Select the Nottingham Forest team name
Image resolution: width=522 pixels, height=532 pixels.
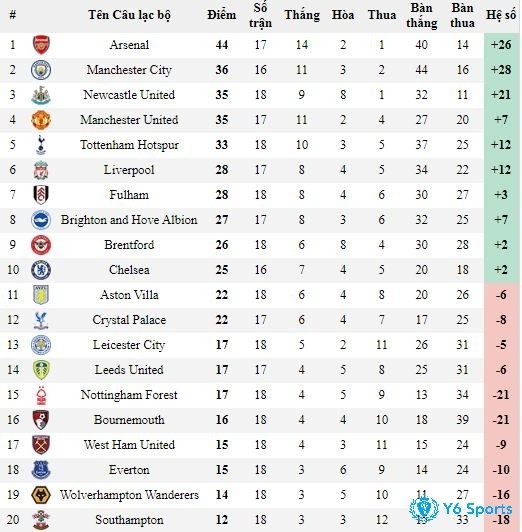[x=129, y=395]
